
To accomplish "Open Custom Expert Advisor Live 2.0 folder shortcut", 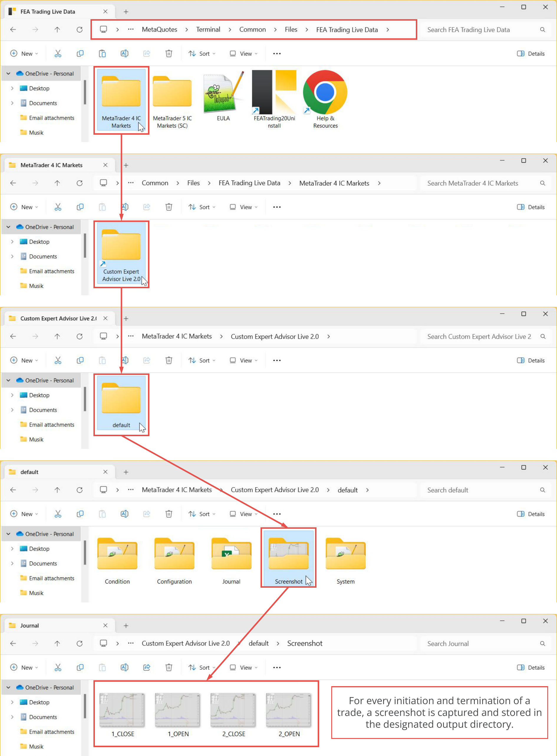I will click(121, 253).
